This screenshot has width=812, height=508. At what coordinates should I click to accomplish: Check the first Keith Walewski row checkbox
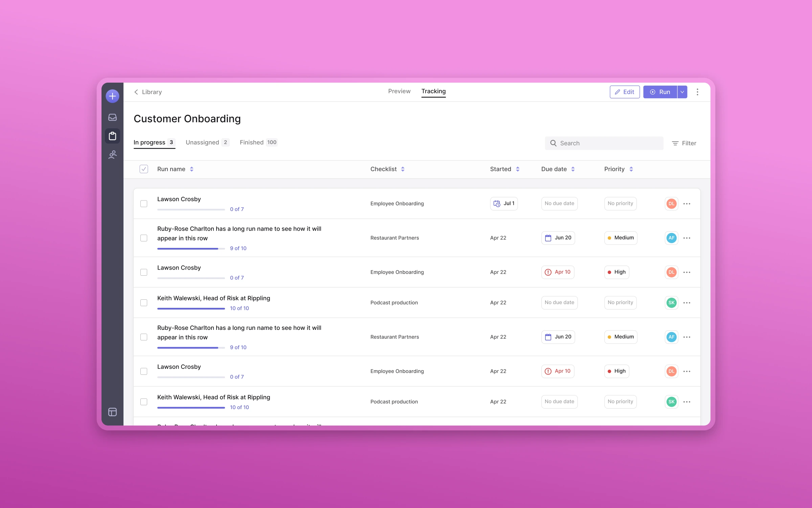[144, 303]
